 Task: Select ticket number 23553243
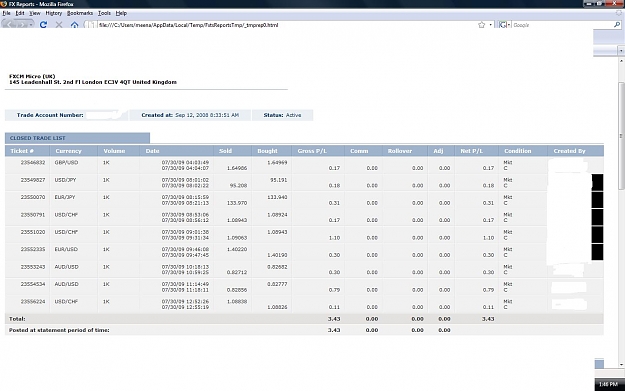tap(33, 267)
